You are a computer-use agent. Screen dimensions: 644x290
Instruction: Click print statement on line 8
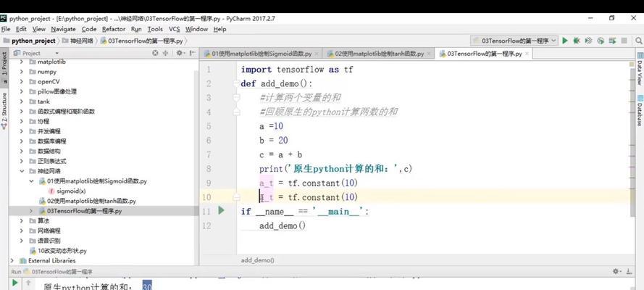coord(335,169)
